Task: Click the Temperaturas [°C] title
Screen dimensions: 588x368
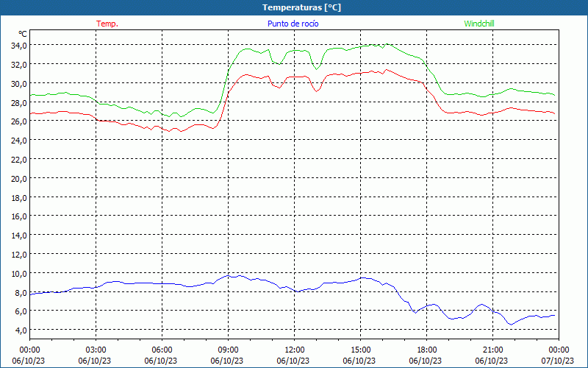Action: [301, 7]
